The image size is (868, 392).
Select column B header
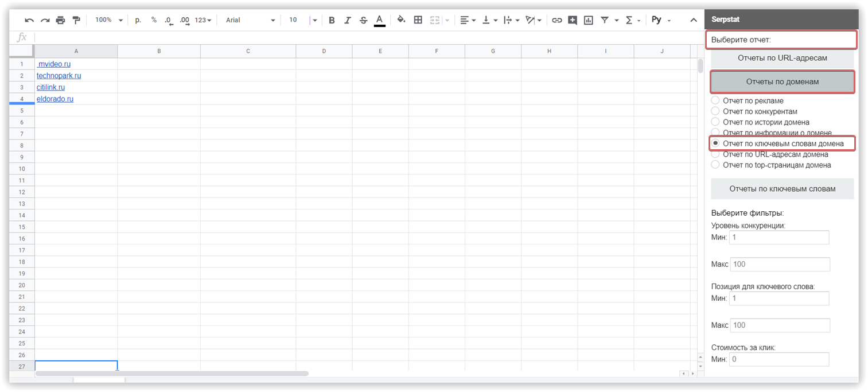(x=159, y=51)
